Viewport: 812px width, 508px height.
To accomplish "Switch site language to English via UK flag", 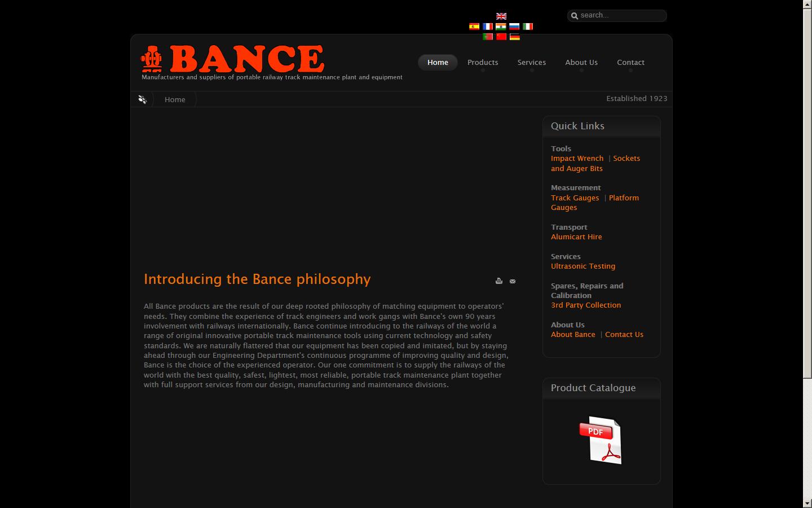I will 501,16.
